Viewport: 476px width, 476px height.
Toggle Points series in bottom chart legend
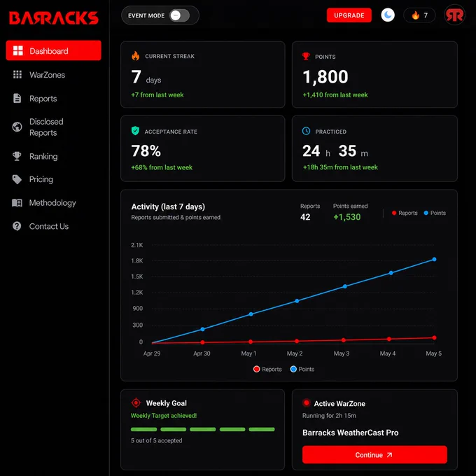pos(302,369)
